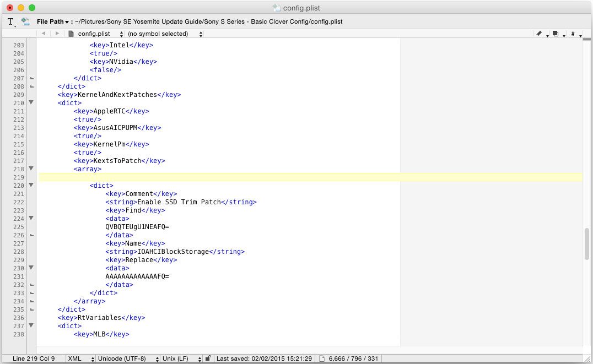Click the counterparts icon in the toolbar
This screenshot has width=593, height=364.
556,33
